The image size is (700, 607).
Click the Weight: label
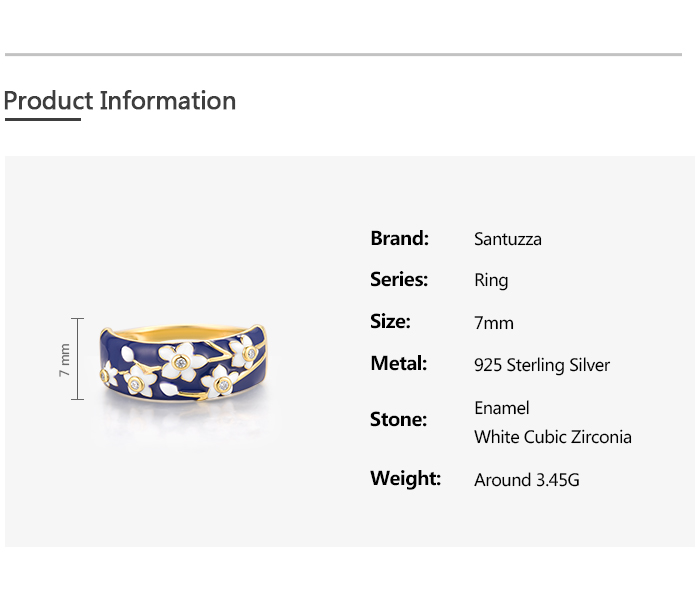point(405,478)
